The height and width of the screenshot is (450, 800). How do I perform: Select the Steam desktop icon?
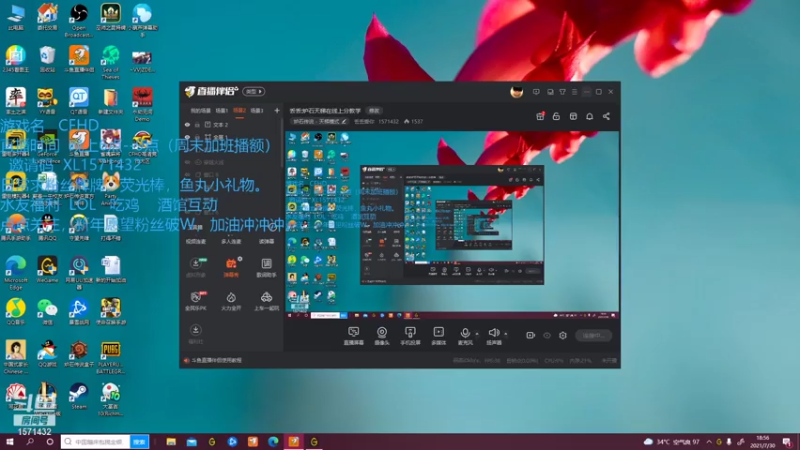(x=79, y=396)
